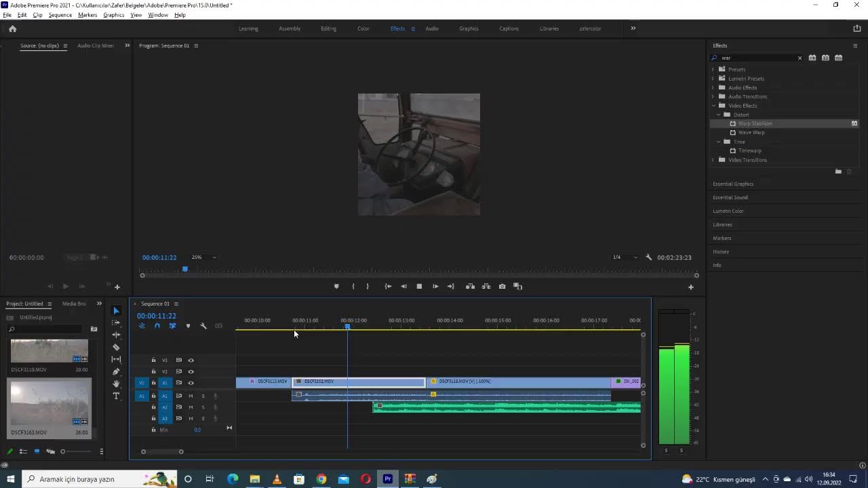The height and width of the screenshot is (488, 868).
Task: Open the Sequence menu
Action: click(60, 15)
